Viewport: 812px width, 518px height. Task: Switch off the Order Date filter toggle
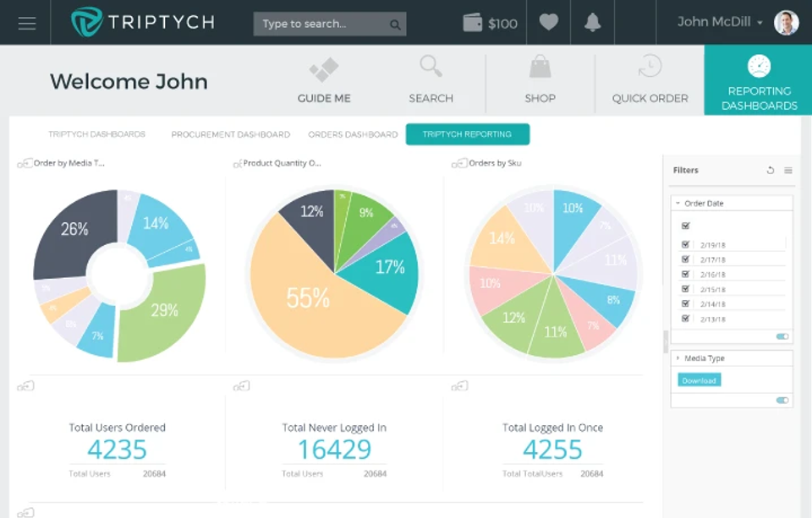[782, 336]
